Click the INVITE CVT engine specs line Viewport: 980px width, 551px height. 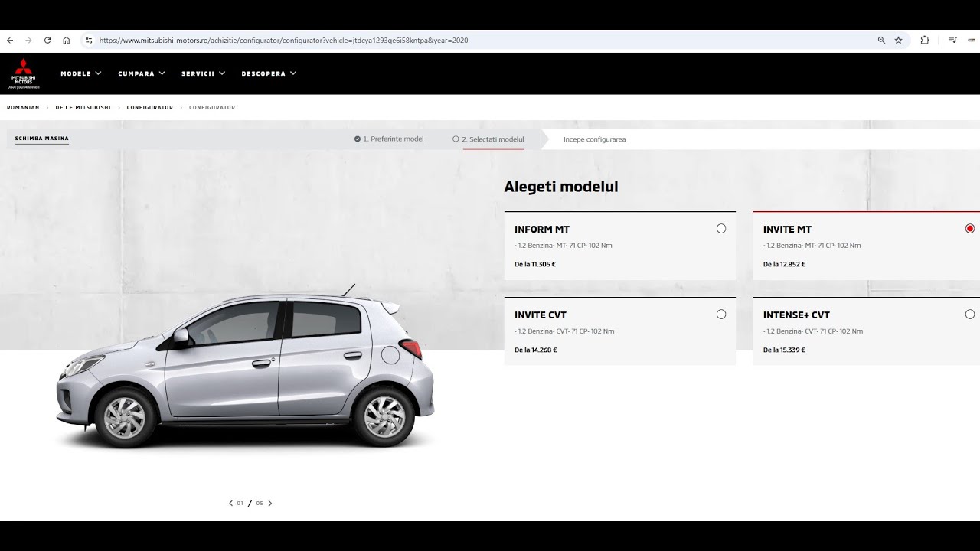coord(564,331)
